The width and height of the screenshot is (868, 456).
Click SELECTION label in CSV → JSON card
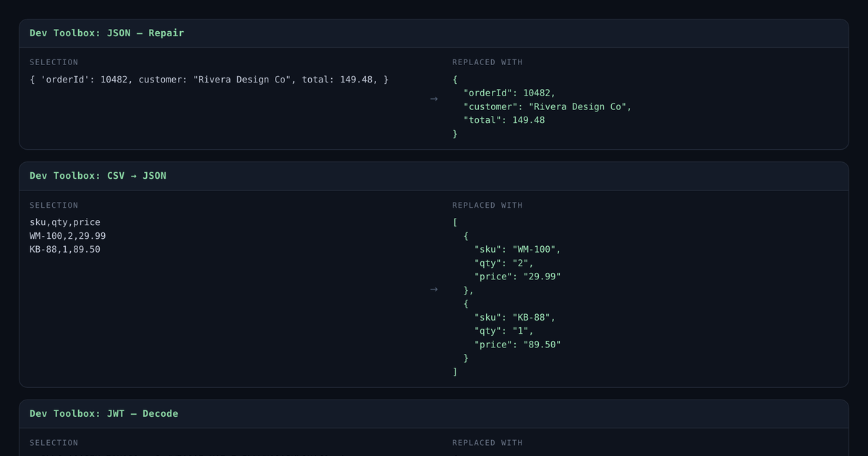54,206
